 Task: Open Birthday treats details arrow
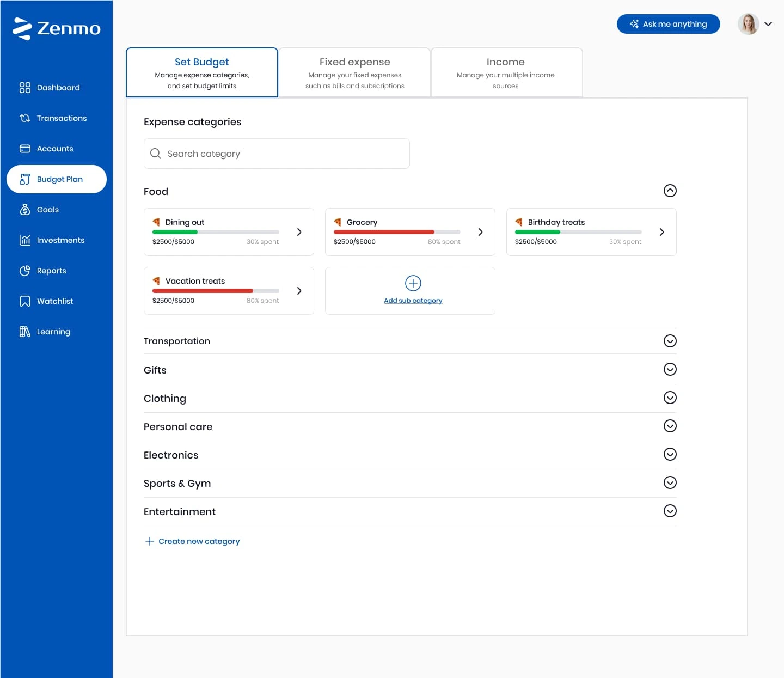pyautogui.click(x=661, y=232)
